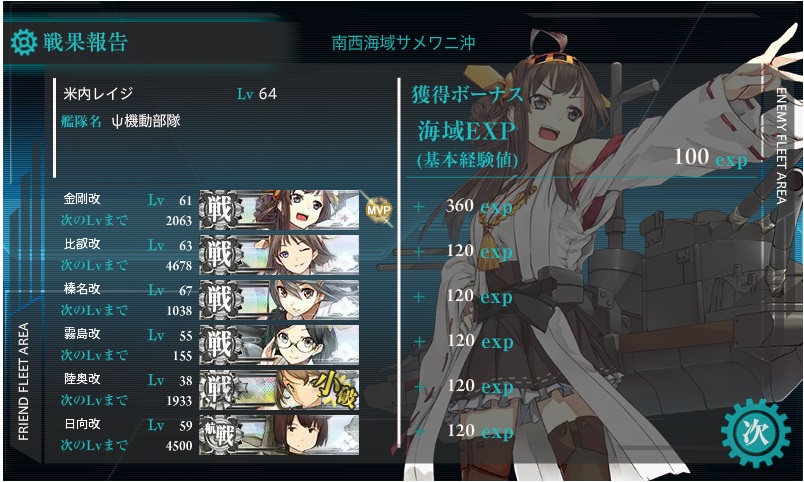Click the 戦 emblem on 陸奥改 banner
804x482 pixels.
[x=219, y=390]
